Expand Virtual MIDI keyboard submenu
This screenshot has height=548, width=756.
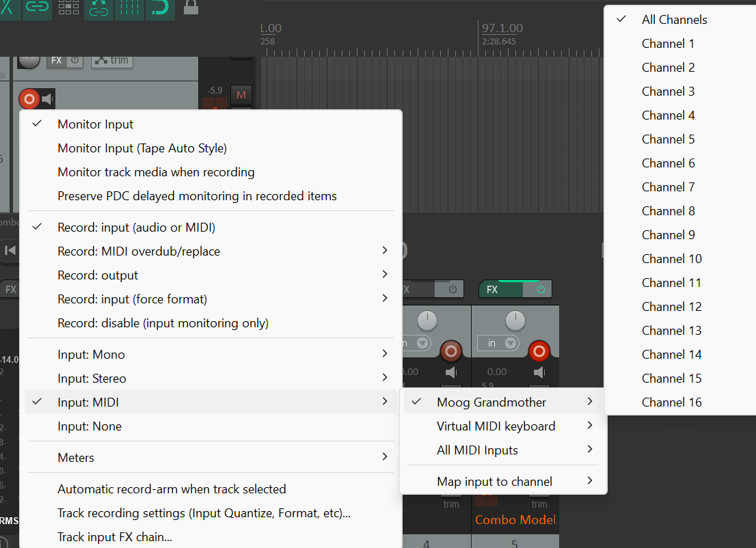(x=503, y=426)
